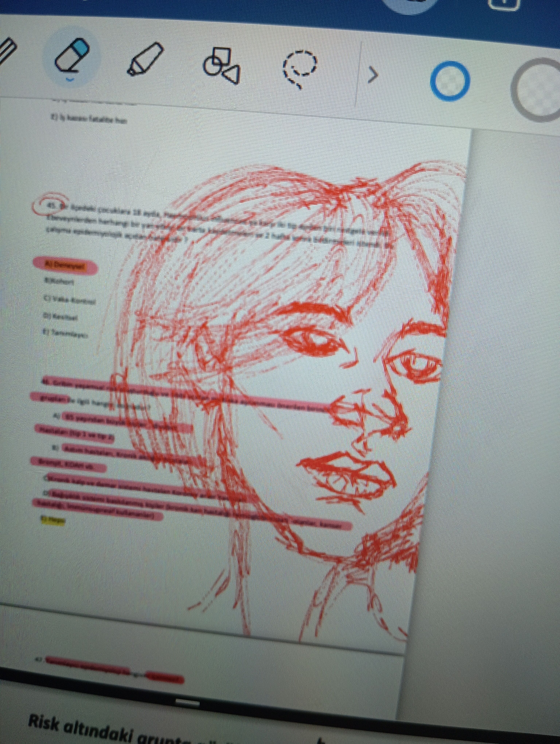
Task: Select the Highlighter tool
Action: (145, 59)
